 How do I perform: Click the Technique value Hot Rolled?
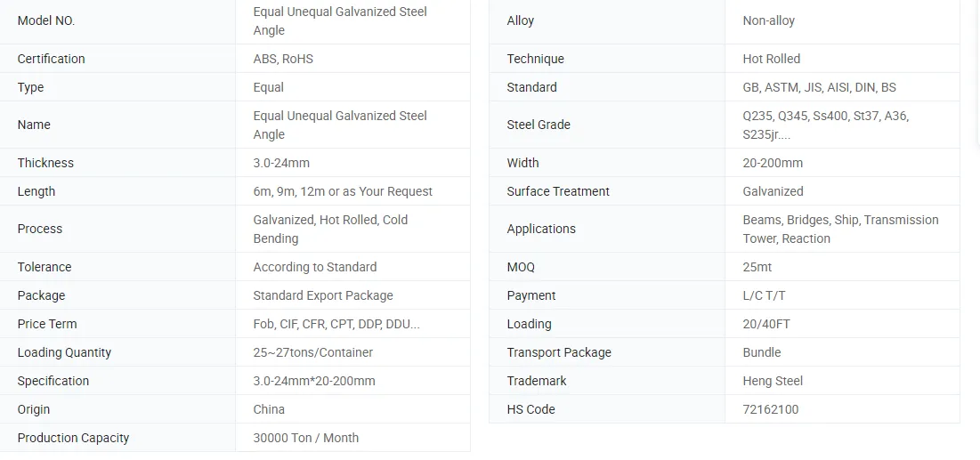coord(771,59)
